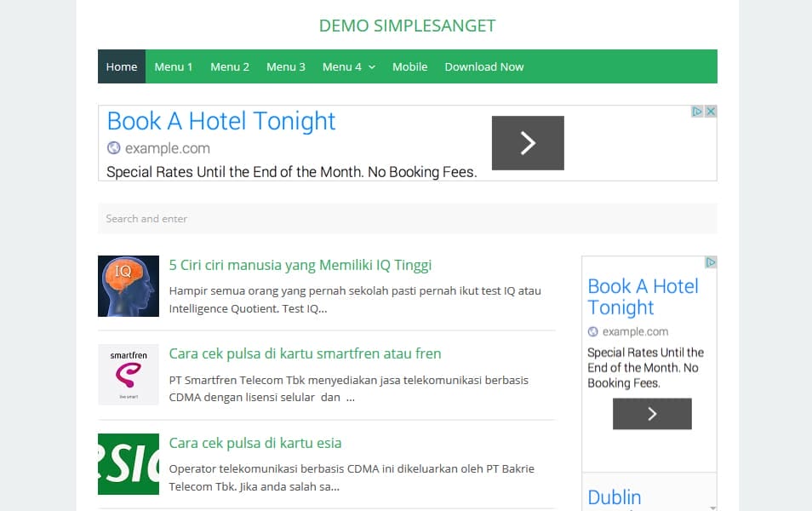Click the smartfren logo thumbnail
812x511 pixels.
(129, 375)
